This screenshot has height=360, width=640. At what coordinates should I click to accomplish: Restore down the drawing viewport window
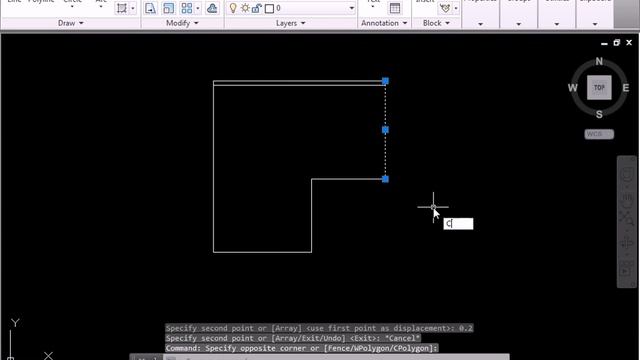[x=617, y=42]
